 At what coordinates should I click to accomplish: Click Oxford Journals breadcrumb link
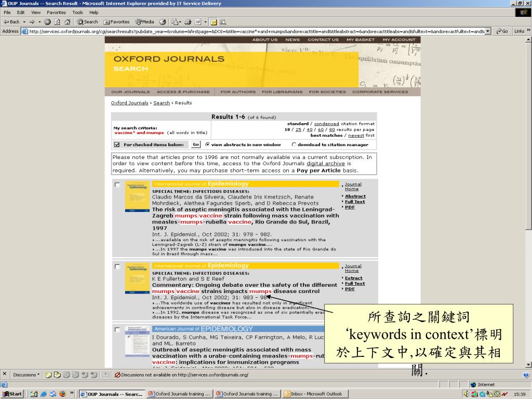[129, 103]
